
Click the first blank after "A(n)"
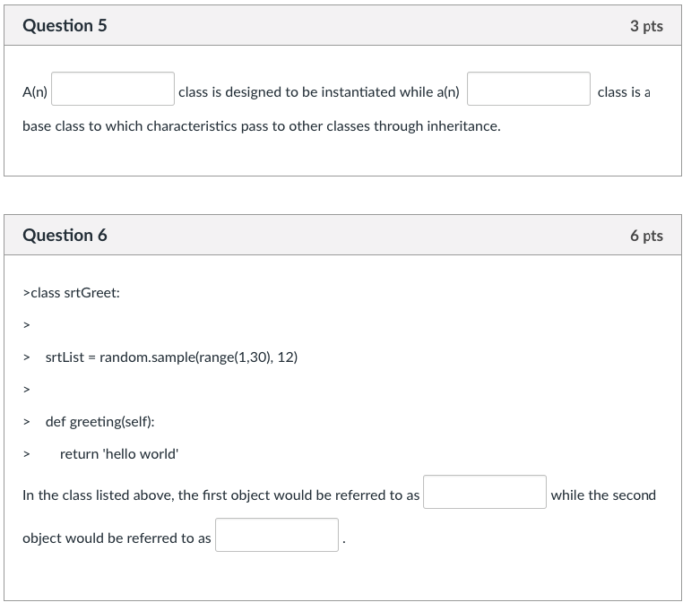tap(113, 90)
